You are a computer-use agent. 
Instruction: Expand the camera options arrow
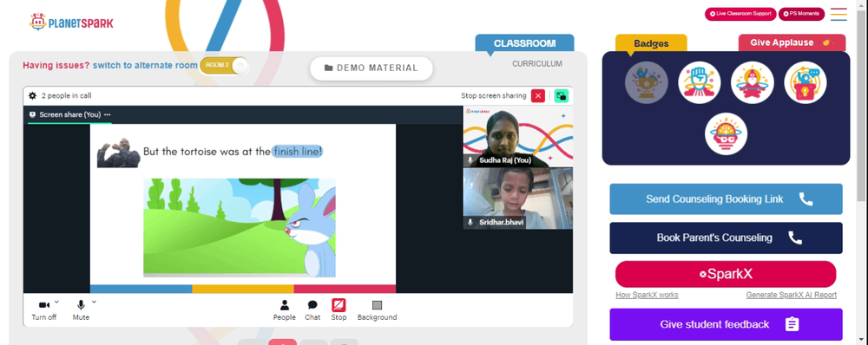(x=57, y=302)
